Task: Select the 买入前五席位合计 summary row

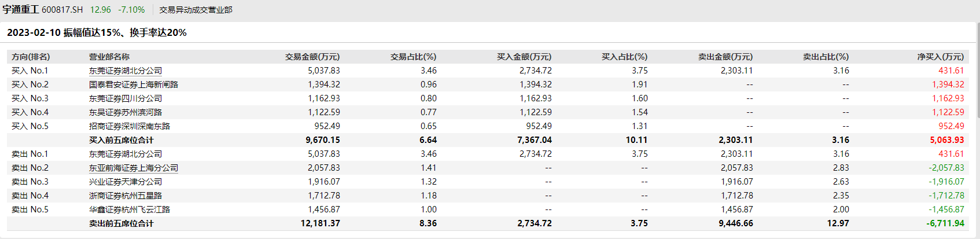Action: tap(121, 140)
